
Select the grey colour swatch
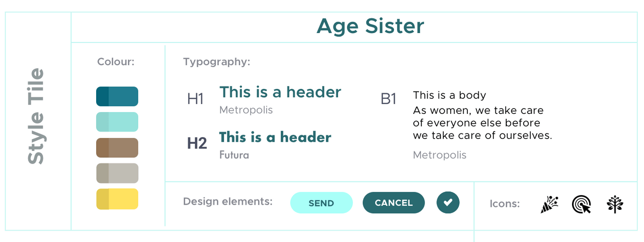[x=117, y=173]
